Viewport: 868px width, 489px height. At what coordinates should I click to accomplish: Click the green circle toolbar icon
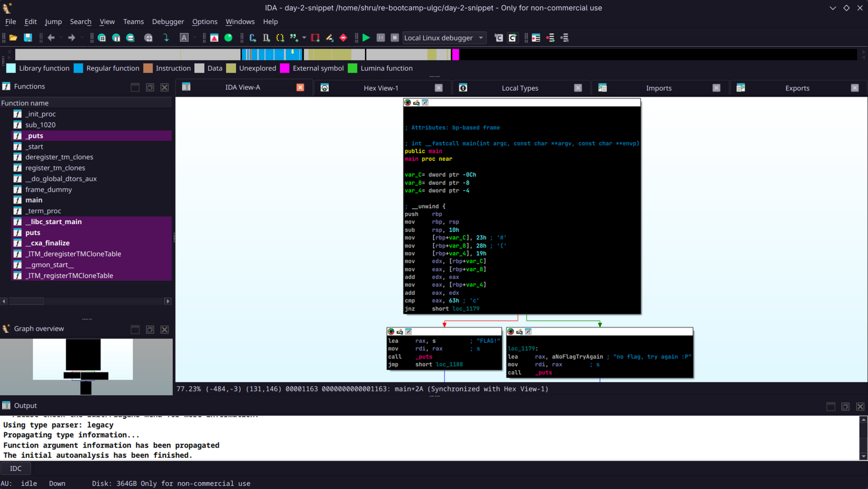pyautogui.click(x=228, y=38)
